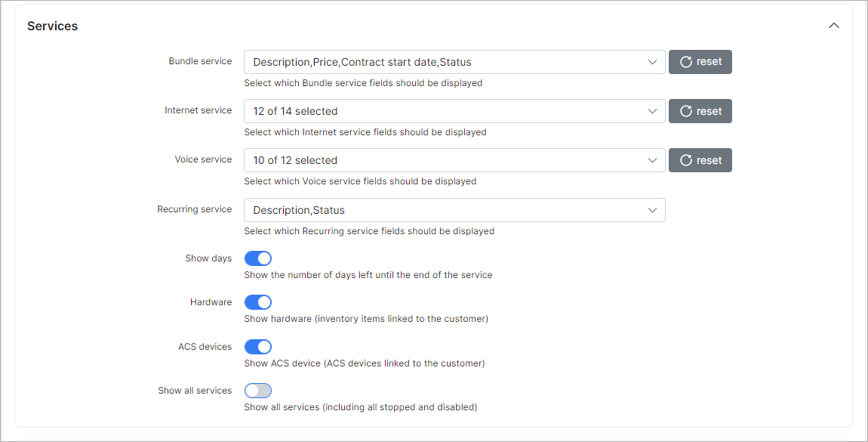Open the Internet service fields dropdown
Viewport: 868px width, 442px height.
click(453, 111)
